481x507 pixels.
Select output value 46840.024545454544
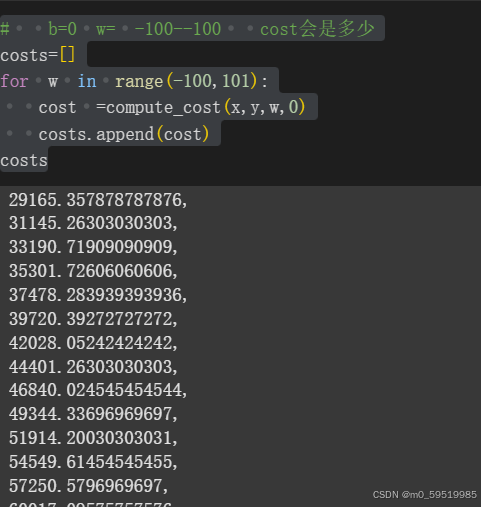click(x=98, y=390)
